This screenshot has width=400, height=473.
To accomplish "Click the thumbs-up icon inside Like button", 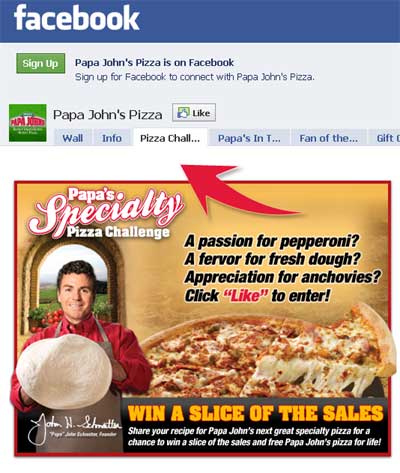I will point(183,113).
